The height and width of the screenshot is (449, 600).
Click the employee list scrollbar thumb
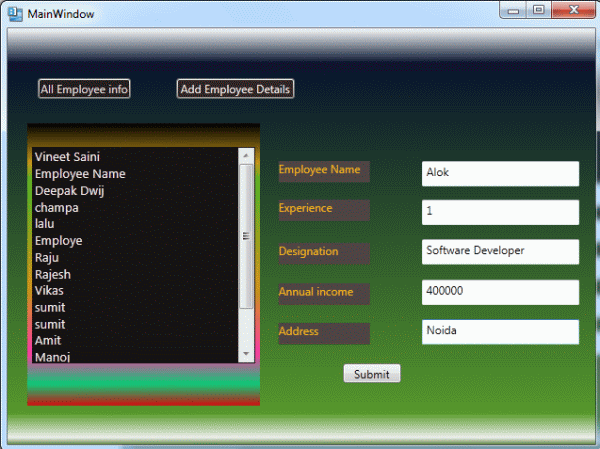[x=246, y=236]
